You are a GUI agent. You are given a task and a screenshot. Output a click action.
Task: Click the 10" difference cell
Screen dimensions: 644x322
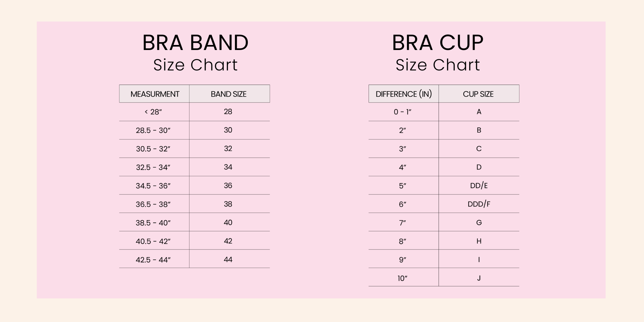tap(402, 278)
